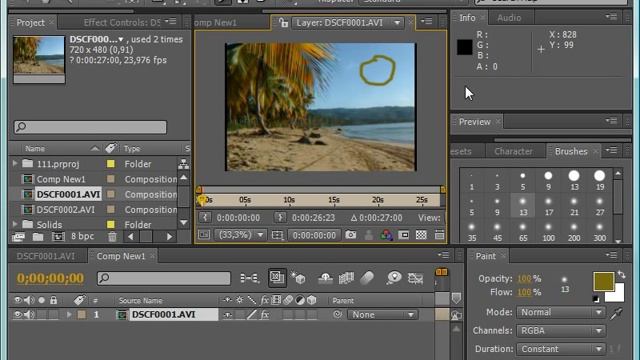Screen dimensions: 640x360
Task: Choose soft brush size 100 preset
Action: [548, 232]
